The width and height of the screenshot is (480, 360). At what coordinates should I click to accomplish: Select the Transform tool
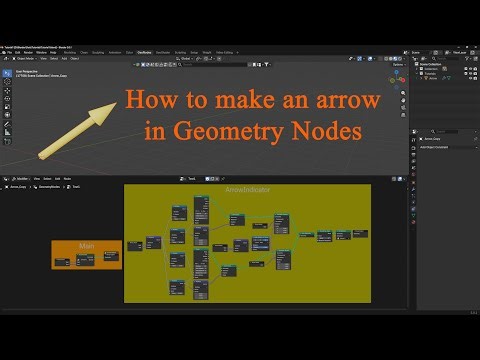coord(7,115)
